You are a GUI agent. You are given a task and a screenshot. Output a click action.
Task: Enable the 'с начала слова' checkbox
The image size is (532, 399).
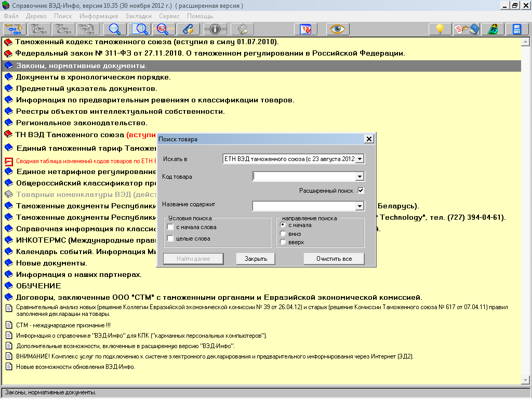point(170,228)
